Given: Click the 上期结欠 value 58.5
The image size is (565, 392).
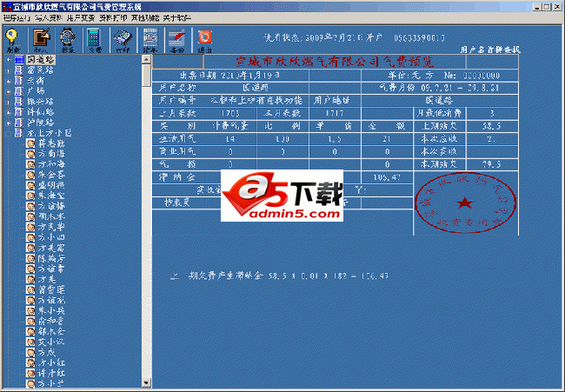Looking at the screenshot, I should pyautogui.click(x=492, y=126).
